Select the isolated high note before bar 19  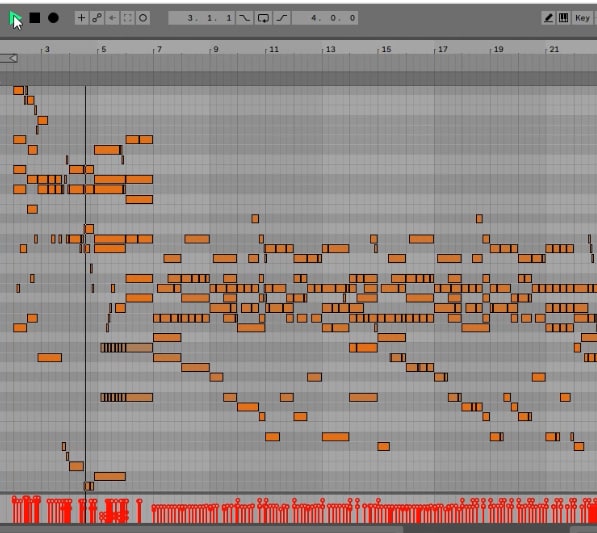[479, 219]
